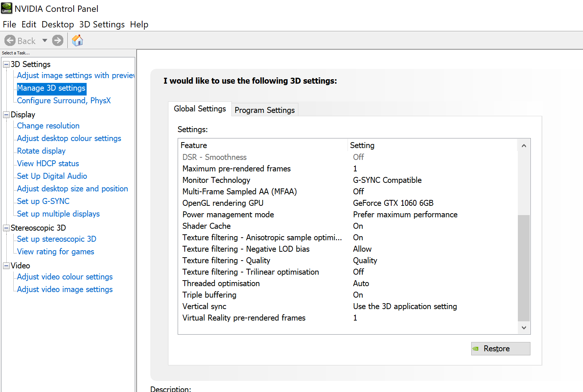Click the NVIDIA logo window icon
The image size is (583, 392).
7,8
